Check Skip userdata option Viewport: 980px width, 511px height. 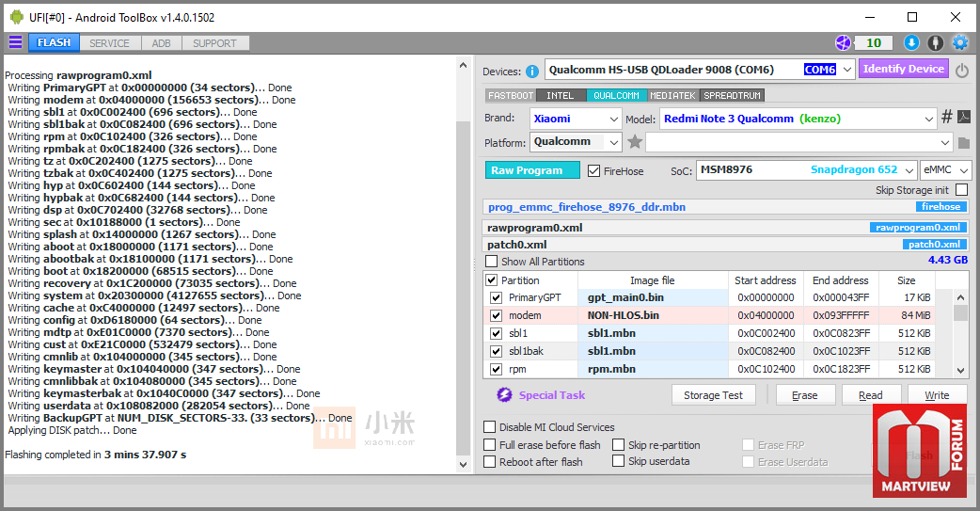[619, 461]
